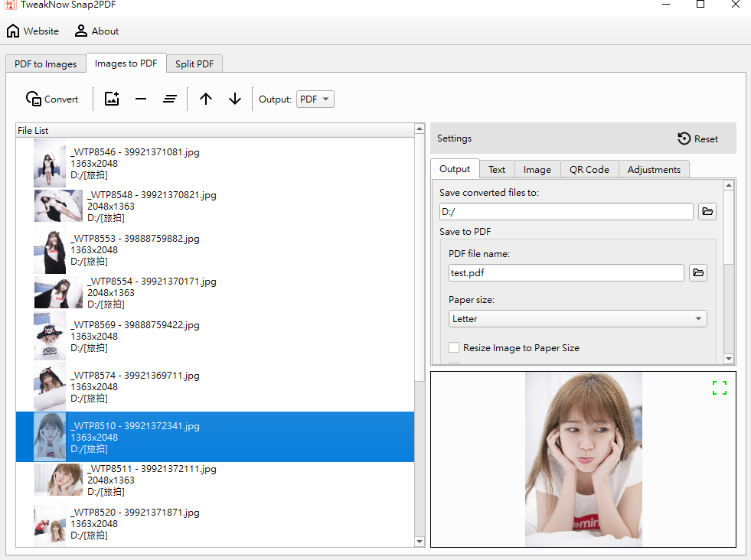Select file name _WTP8554 - 39921370171.jpg
The height and width of the screenshot is (560, 751).
coord(152,281)
